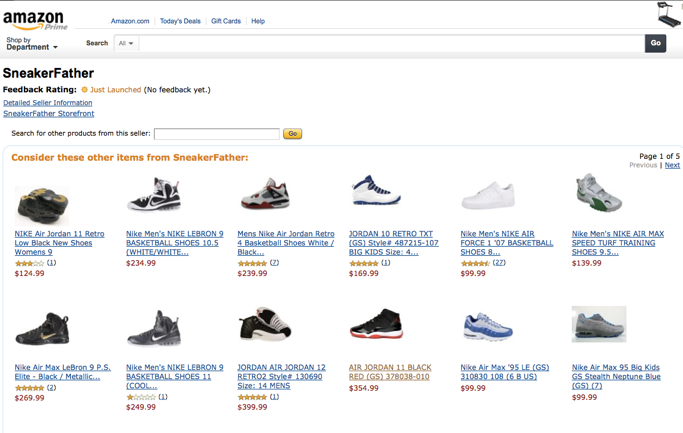Go to the Next page of items
The width and height of the screenshot is (683, 433).
672,165
